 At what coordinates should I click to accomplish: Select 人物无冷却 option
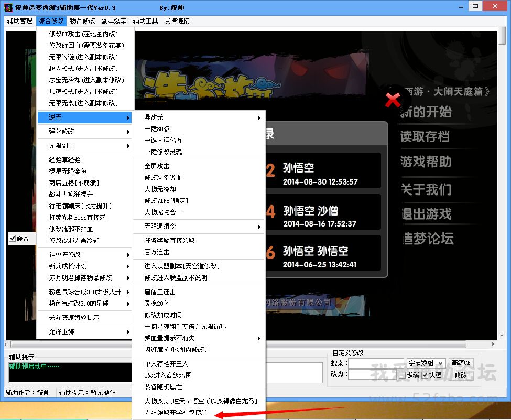pyautogui.click(x=199, y=189)
